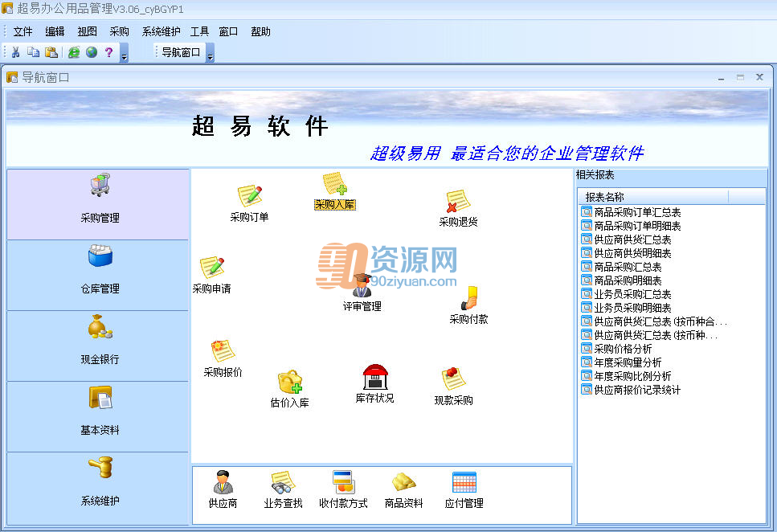Viewport: 777px width, 532px height.
Task: Open the 帮助 menu
Action: pos(260,31)
